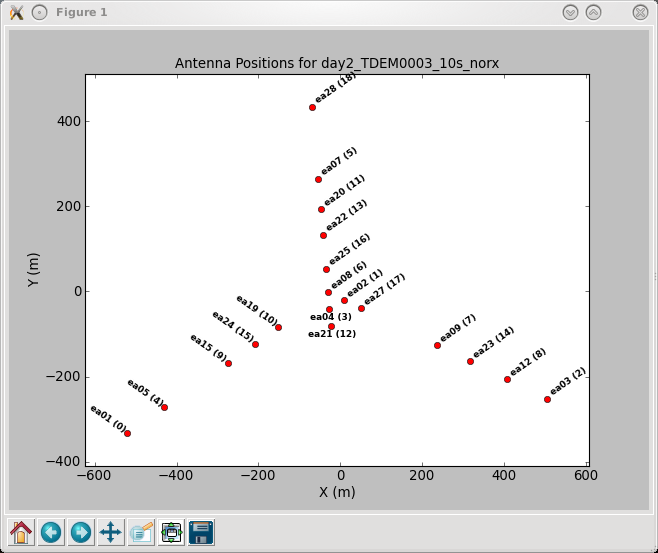Click the ea28 (18) antenna marker
Viewport: 658px width, 553px height.
coord(312,107)
